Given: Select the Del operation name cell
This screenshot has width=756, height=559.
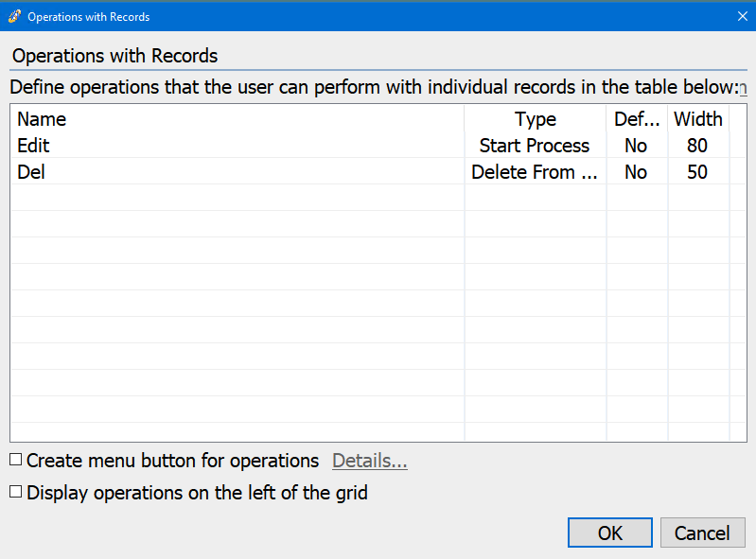Looking at the screenshot, I should [x=237, y=172].
